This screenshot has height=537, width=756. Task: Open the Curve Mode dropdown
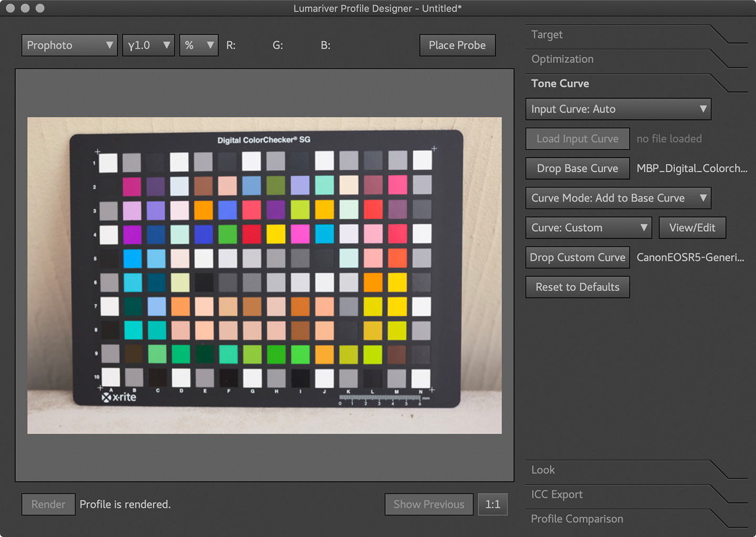(618, 198)
